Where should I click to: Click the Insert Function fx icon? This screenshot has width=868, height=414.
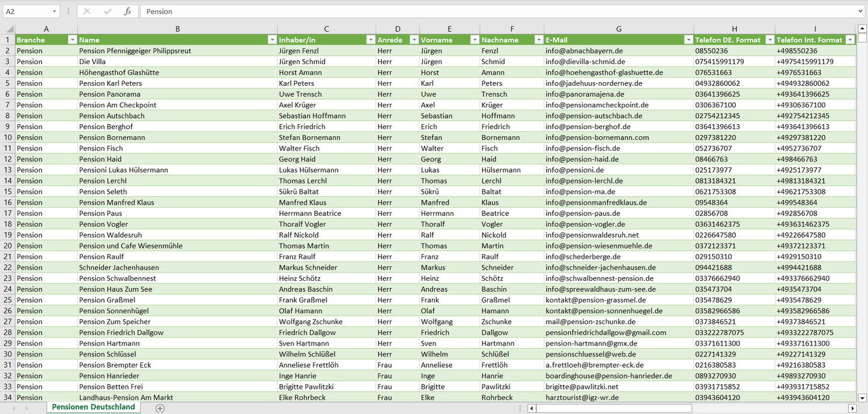click(x=127, y=11)
